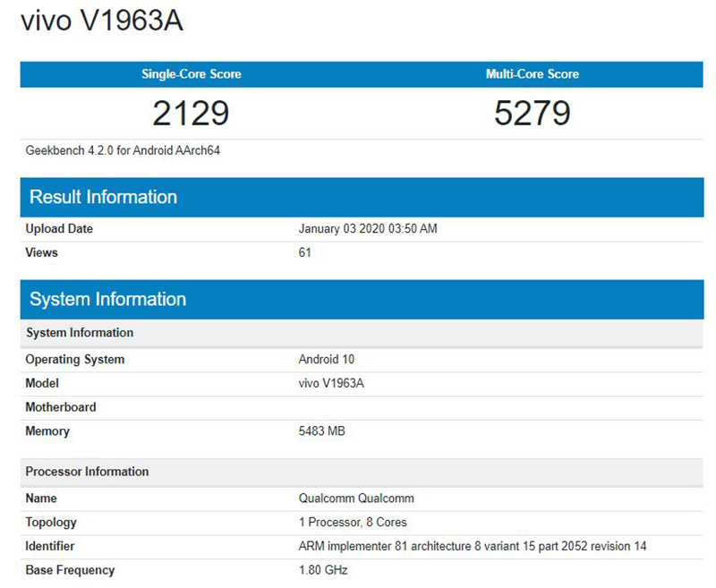This screenshot has width=716, height=588.
Task: Click the vivo V1963A page title
Action: 102,21
